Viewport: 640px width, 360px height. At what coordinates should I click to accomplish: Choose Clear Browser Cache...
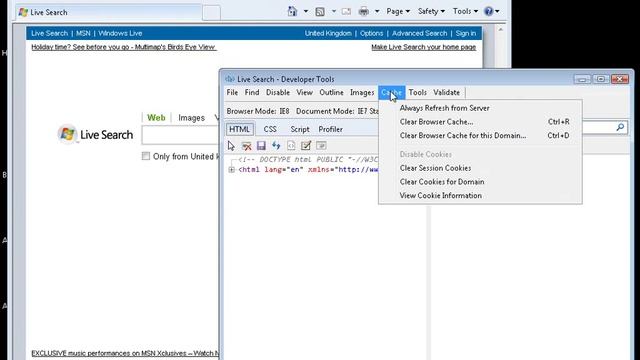tap(480, 122)
